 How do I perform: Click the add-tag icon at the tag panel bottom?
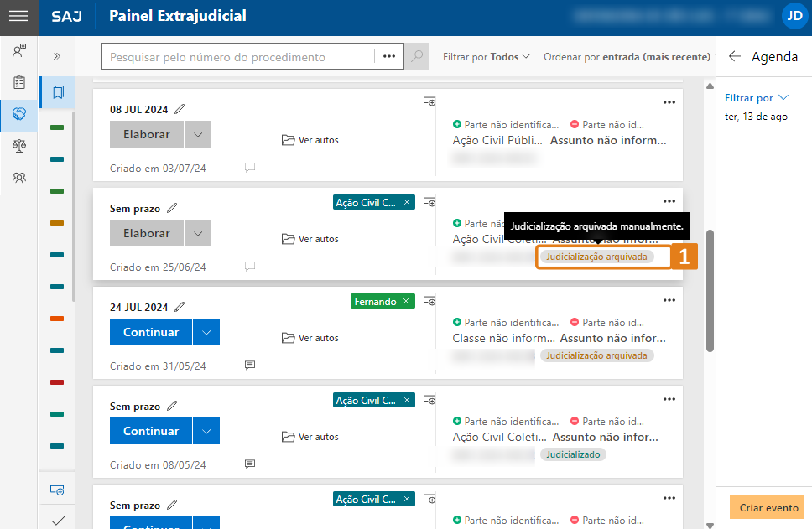point(57,490)
